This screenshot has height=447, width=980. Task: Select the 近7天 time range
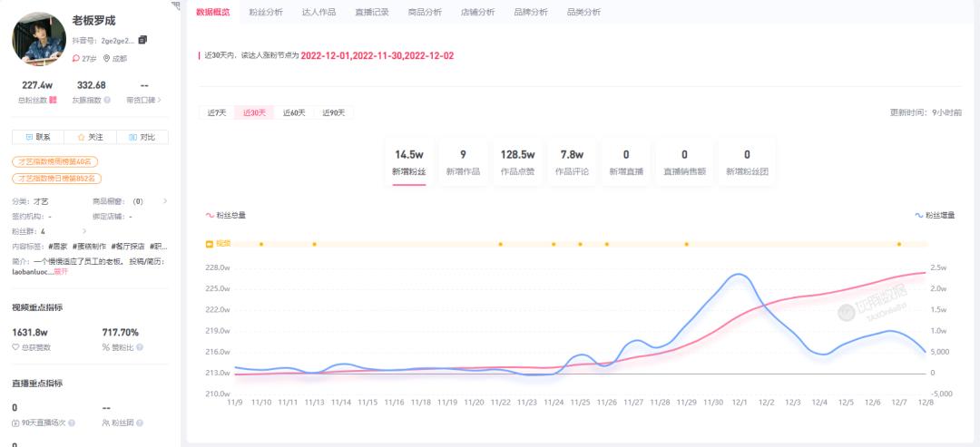click(x=217, y=112)
